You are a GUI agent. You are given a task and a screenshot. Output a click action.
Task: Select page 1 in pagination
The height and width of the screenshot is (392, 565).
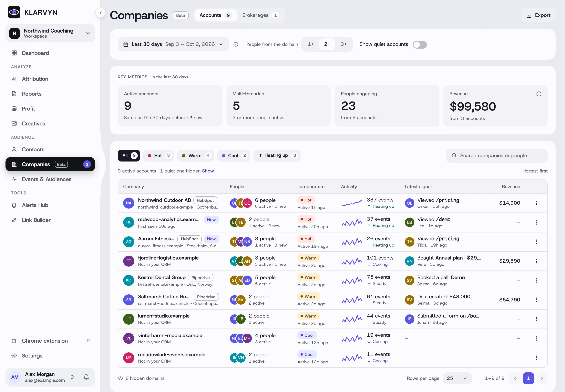coord(528,378)
